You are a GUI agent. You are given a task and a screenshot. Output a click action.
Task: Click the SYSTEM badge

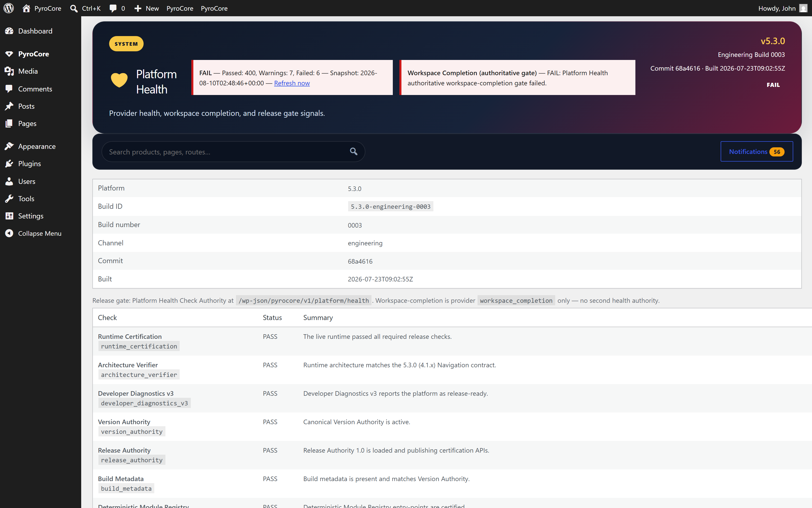(126, 44)
